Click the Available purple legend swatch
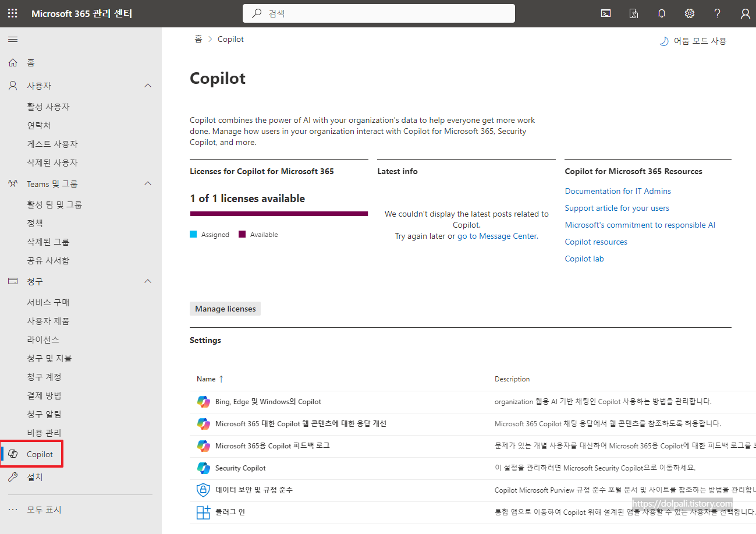The image size is (756, 534). point(242,235)
